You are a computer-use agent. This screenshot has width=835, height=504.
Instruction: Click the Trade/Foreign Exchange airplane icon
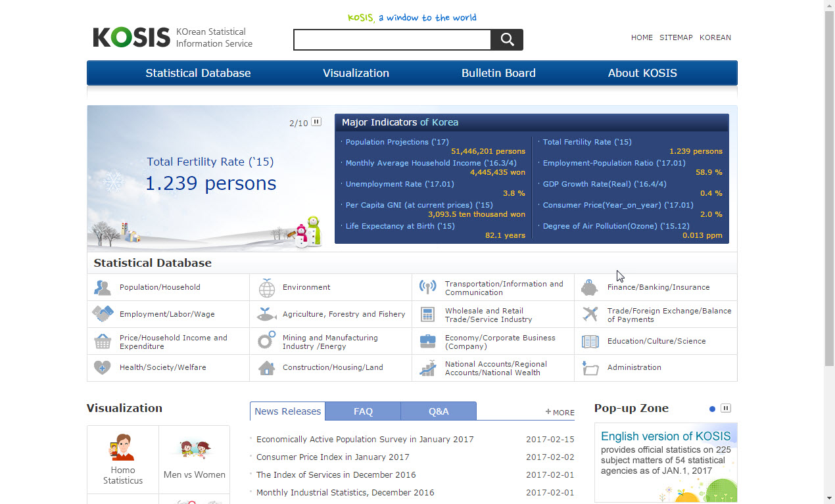tap(590, 314)
